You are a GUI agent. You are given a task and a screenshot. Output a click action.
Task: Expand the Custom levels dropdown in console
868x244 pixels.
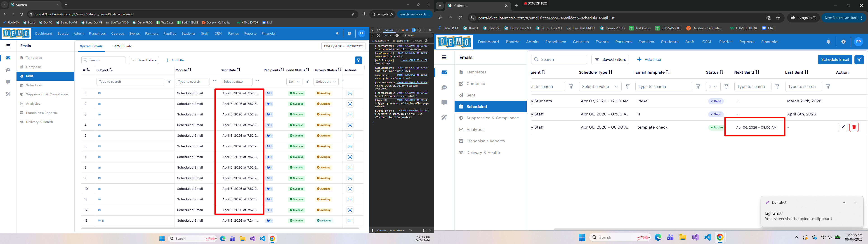coord(380,41)
